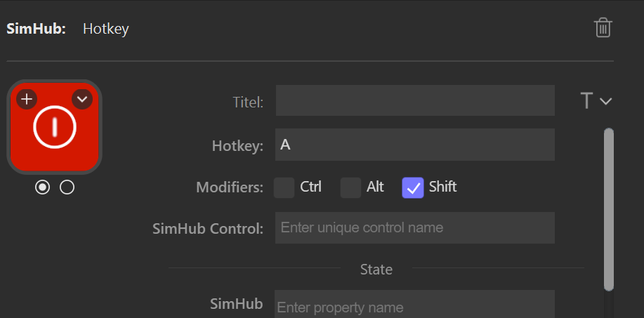The image size is (644, 318).
Task: Click the vertical scrollbar thumb
Action: 609,209
